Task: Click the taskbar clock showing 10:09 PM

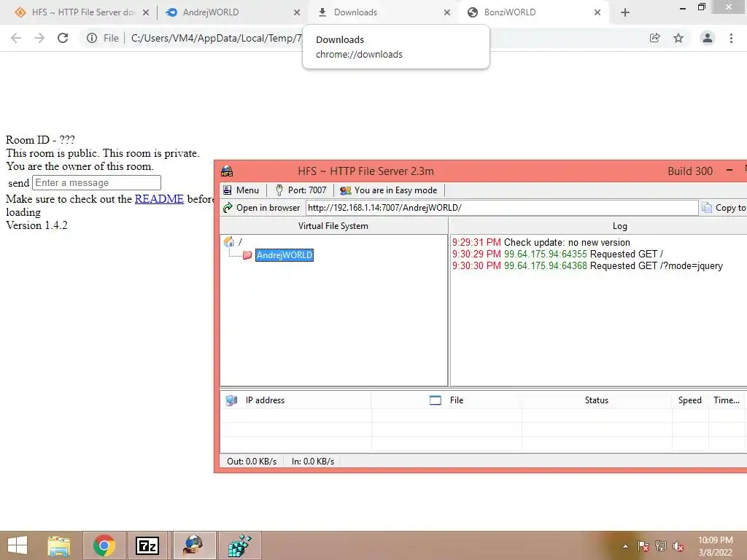Action: 715,546
